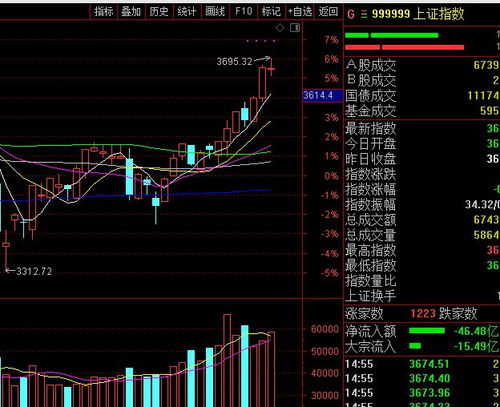
Task: Click the green 净流入额 bar
Action: (427, 331)
